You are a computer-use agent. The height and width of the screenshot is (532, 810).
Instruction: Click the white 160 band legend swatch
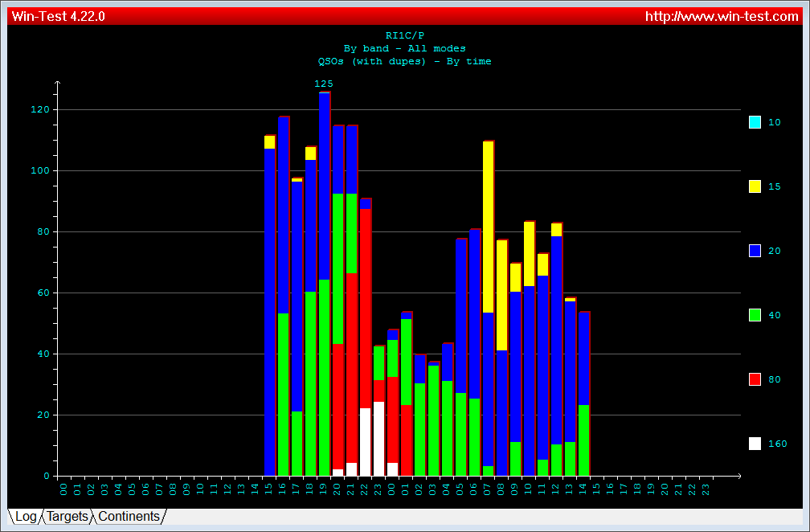[755, 443]
